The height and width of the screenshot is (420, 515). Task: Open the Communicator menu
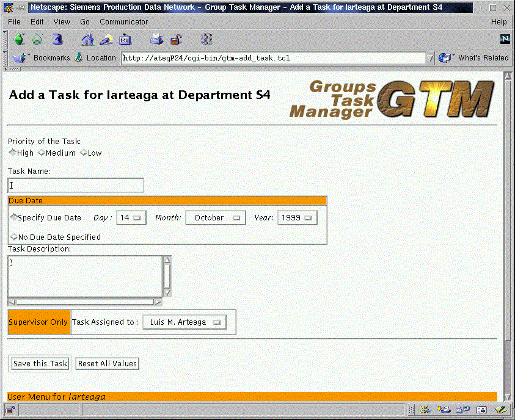click(123, 22)
